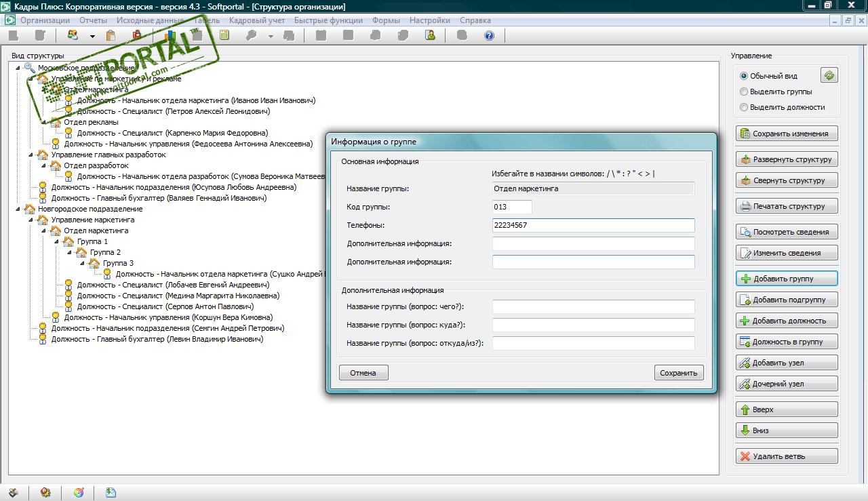Collapse the Управление главных разработок node
Screen dimensions: 868x501
(x=31, y=155)
